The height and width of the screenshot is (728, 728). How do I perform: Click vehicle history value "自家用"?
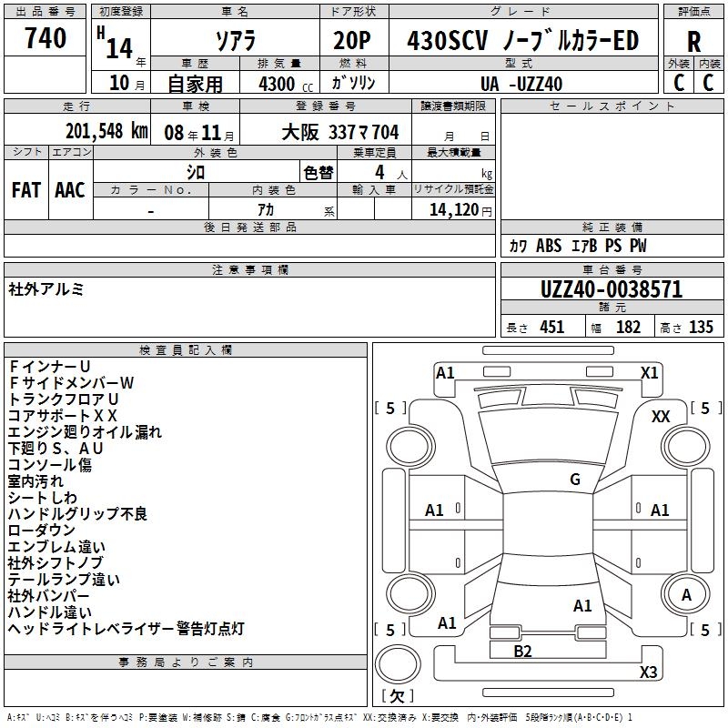(195, 84)
